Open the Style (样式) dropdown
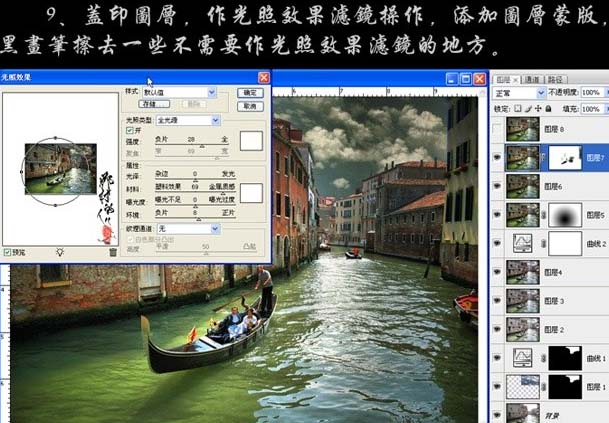The image size is (609, 423). [212, 92]
